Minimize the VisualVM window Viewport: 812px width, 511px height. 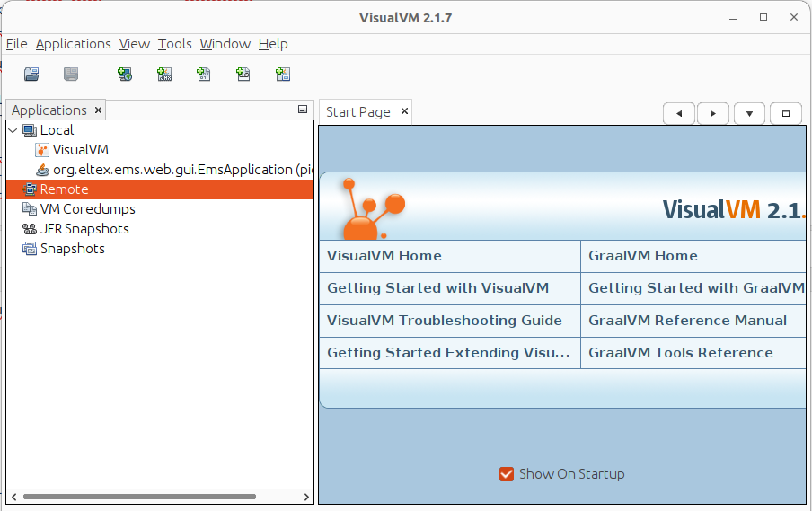pyautogui.click(x=733, y=18)
